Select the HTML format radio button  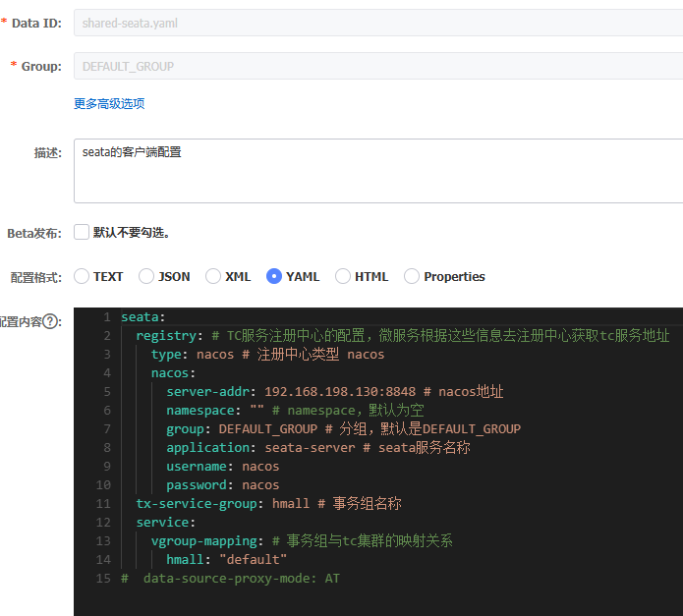point(343,276)
